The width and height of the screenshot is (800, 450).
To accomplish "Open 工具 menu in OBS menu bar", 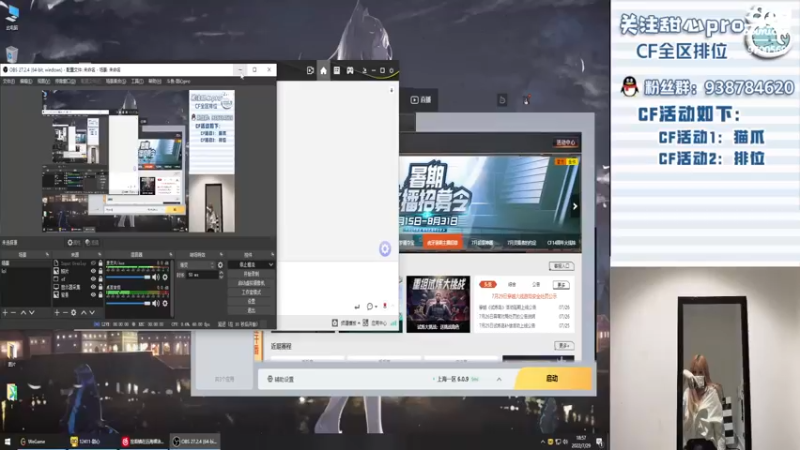I will tap(137, 81).
